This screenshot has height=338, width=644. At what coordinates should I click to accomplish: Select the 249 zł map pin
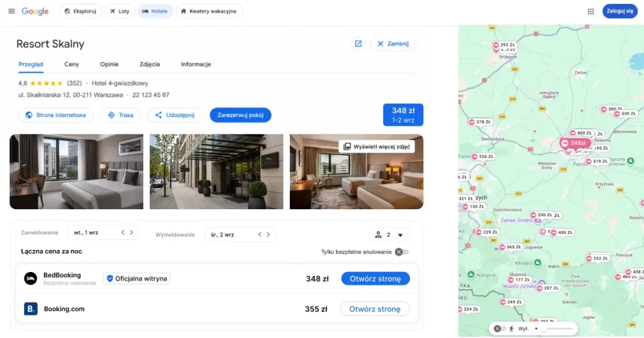coord(511,302)
